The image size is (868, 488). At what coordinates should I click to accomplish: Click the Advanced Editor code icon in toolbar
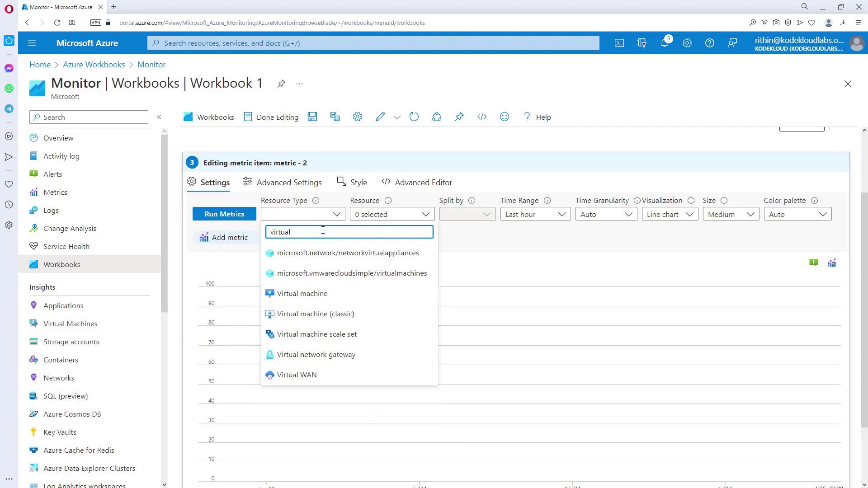click(x=482, y=117)
